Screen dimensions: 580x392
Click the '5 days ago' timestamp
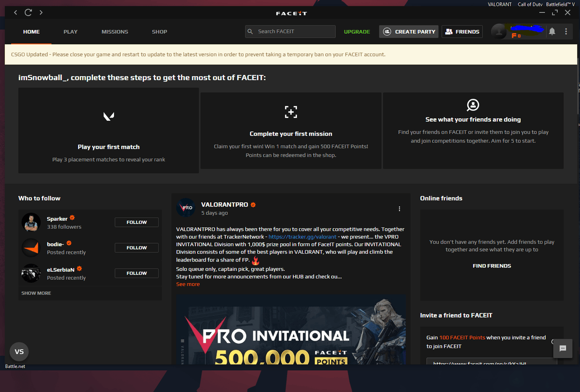point(215,213)
